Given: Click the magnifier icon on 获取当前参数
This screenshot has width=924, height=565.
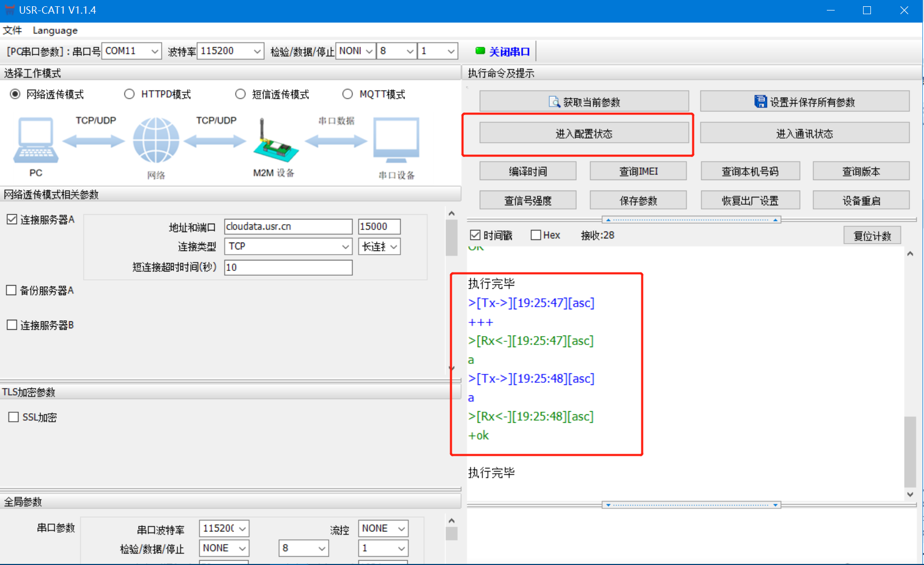Looking at the screenshot, I should [x=554, y=102].
